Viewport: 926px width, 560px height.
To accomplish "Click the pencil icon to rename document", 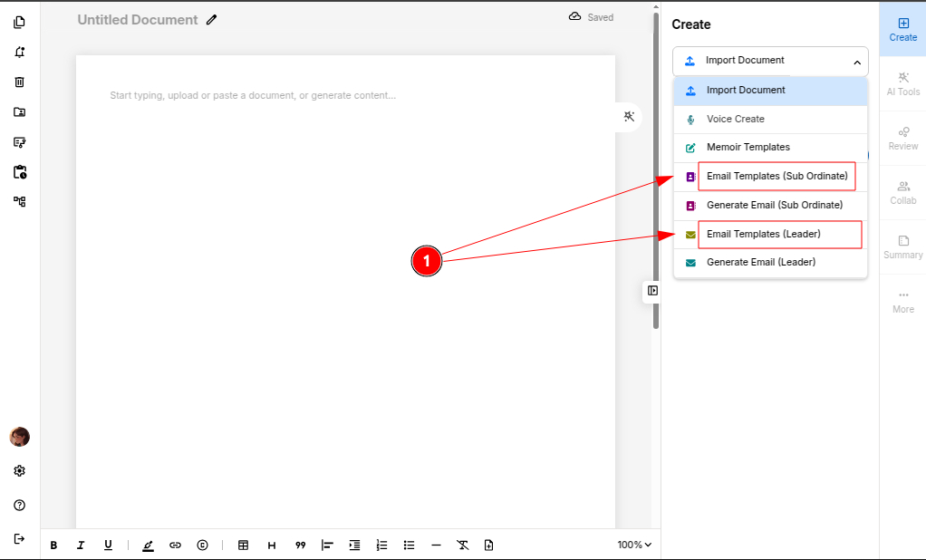I will tap(212, 19).
